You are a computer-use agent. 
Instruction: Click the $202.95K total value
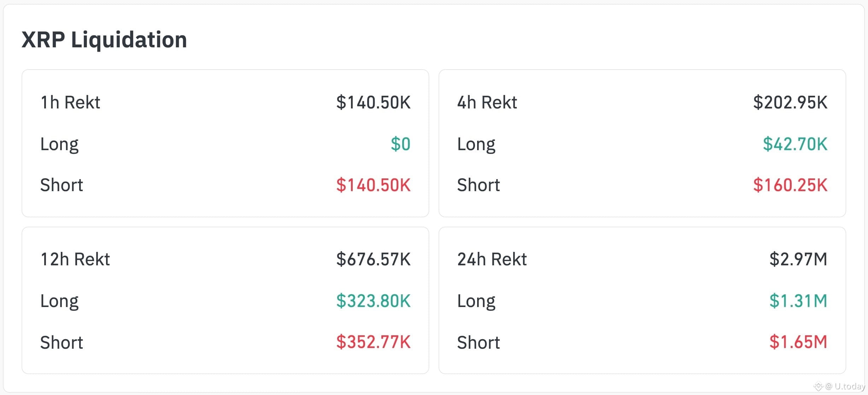coord(790,102)
